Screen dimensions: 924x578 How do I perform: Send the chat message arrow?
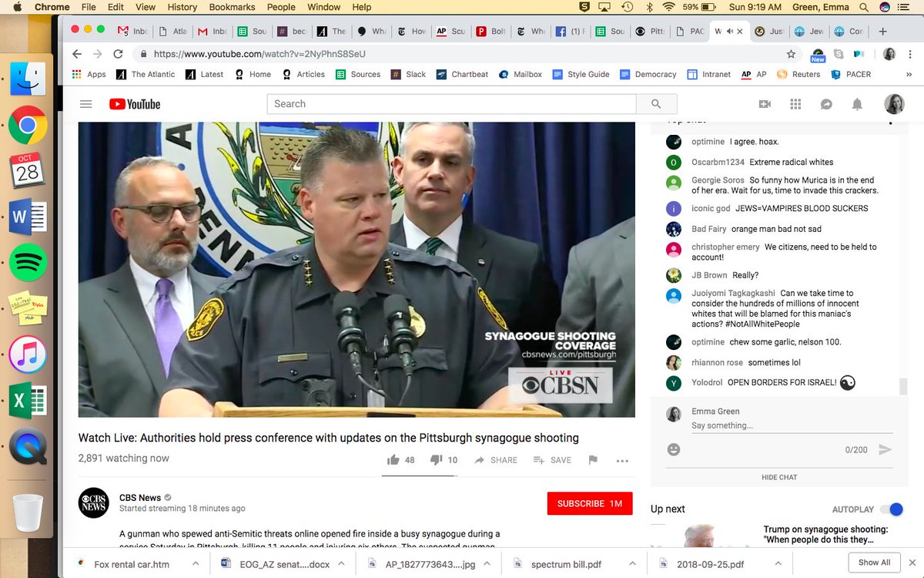pos(885,449)
